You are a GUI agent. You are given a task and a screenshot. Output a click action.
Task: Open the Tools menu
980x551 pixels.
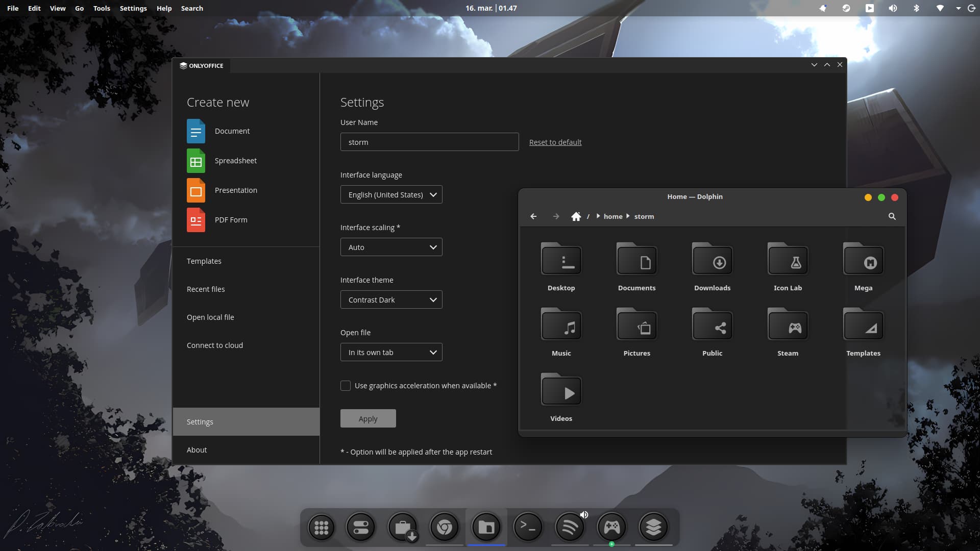coord(101,8)
